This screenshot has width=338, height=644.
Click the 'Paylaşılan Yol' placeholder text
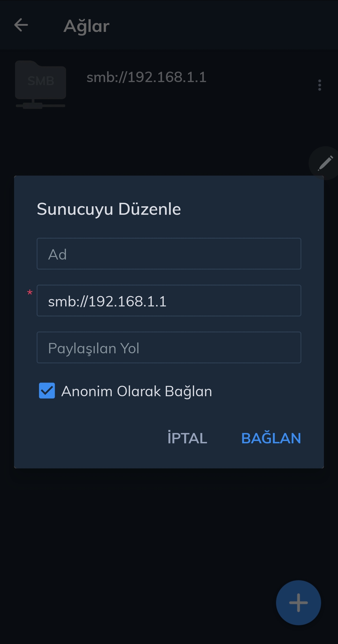click(x=94, y=348)
